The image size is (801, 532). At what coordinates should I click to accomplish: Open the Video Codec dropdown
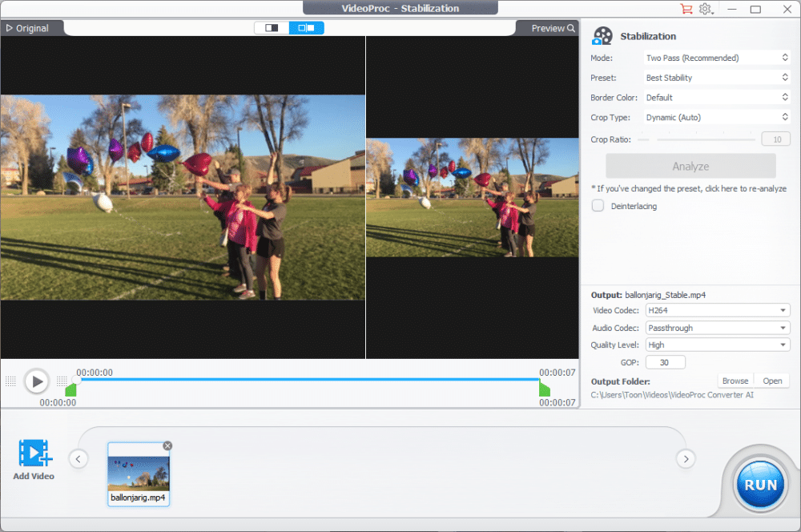coord(718,310)
